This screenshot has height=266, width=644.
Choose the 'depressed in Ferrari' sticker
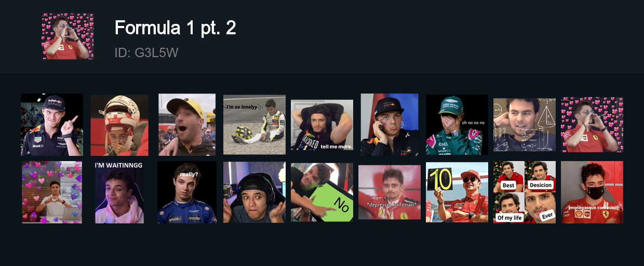(x=390, y=192)
